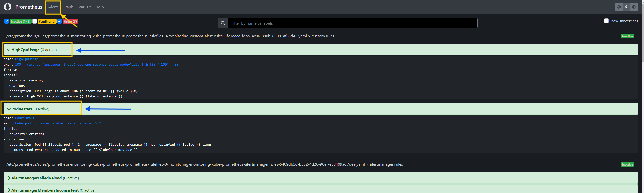The image size is (644, 193).
Task: Switch to light theme sun icon
Action: click(x=619, y=7)
